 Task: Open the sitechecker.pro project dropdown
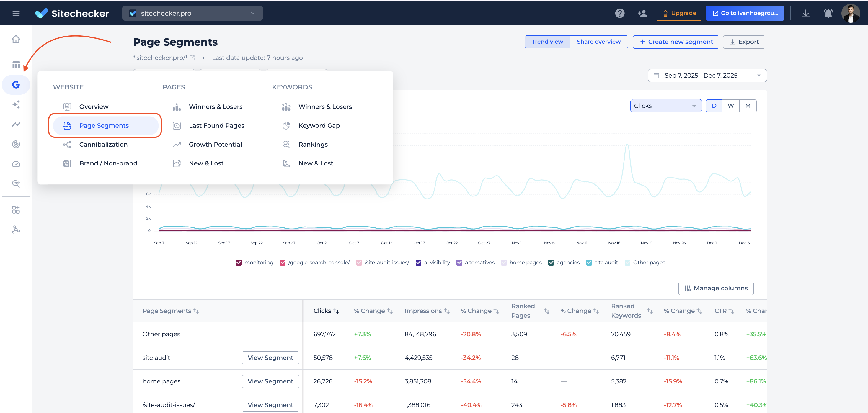192,13
